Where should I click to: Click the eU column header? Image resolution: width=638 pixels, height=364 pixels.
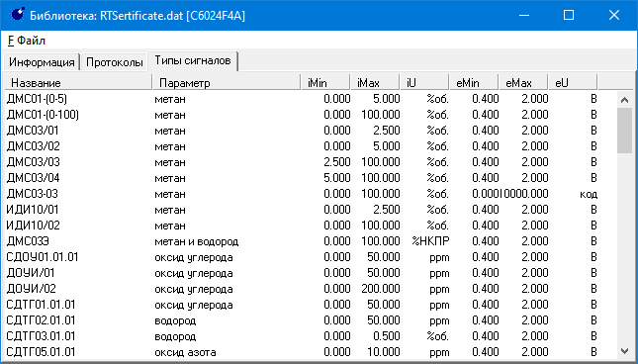coord(573,82)
